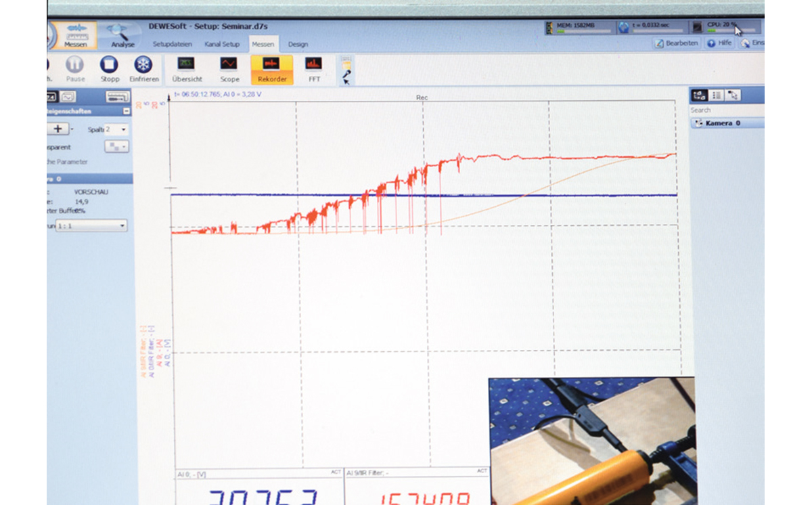812x505 pixels.
Task: Click Einfrieren to freeze the display
Action: pos(143,68)
